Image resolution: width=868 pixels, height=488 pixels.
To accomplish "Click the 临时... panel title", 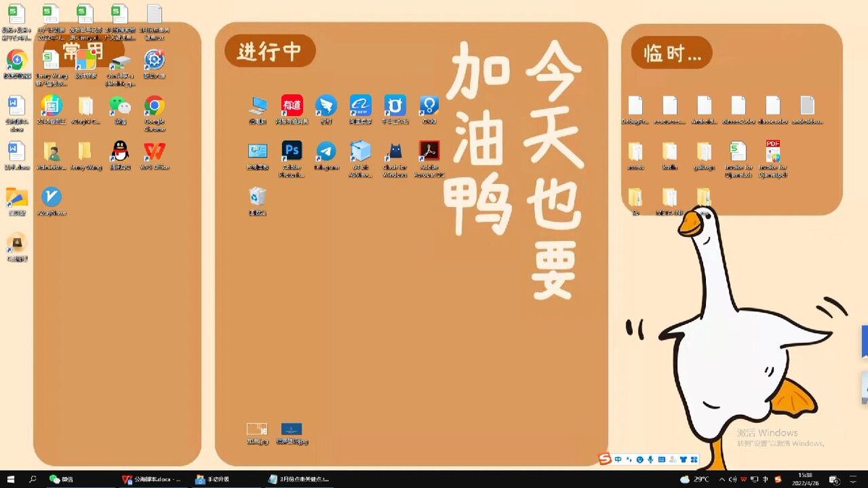I will click(672, 54).
